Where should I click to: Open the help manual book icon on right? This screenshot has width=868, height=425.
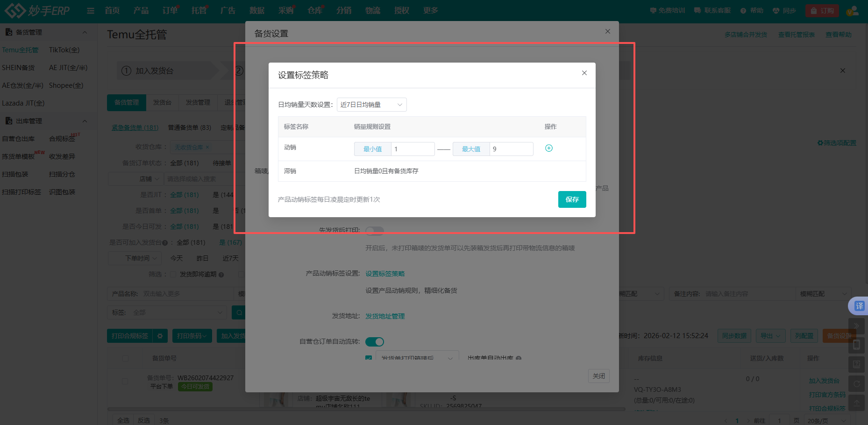click(x=857, y=364)
